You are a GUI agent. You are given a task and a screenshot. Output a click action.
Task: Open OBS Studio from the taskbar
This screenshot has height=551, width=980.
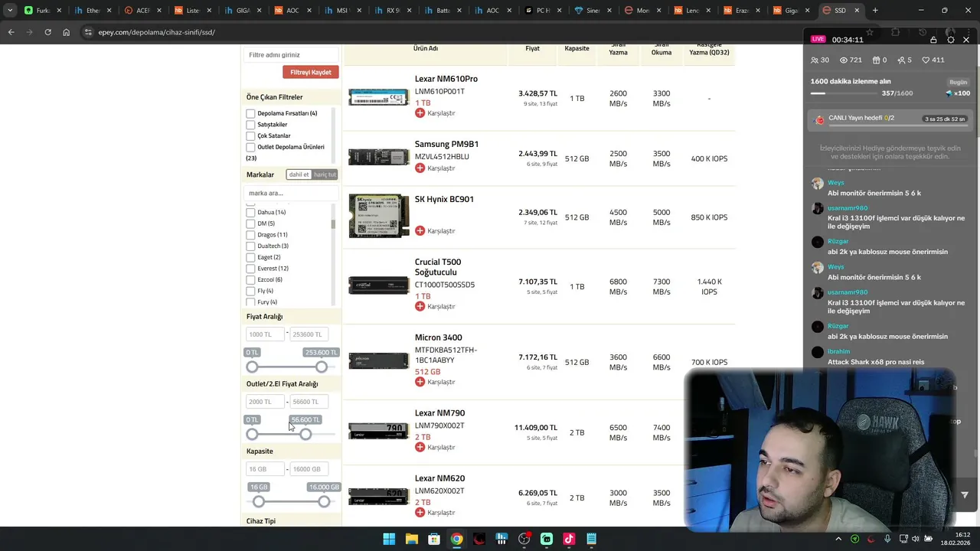coord(524,539)
